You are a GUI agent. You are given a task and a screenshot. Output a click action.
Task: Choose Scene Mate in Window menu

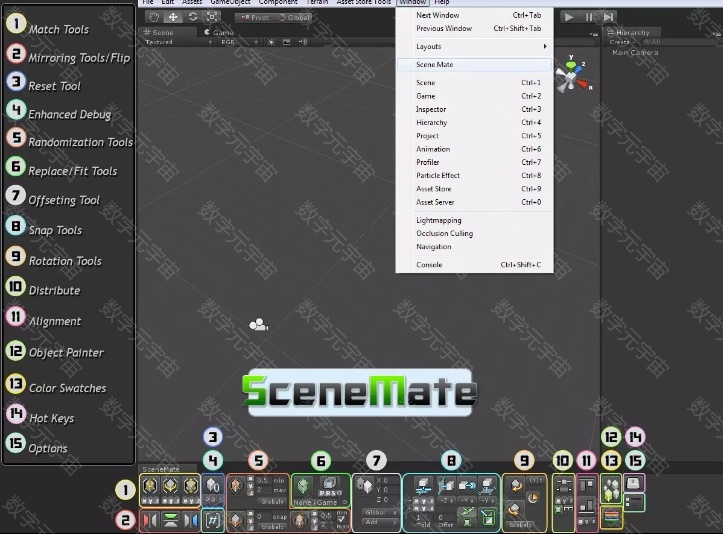(x=475, y=65)
